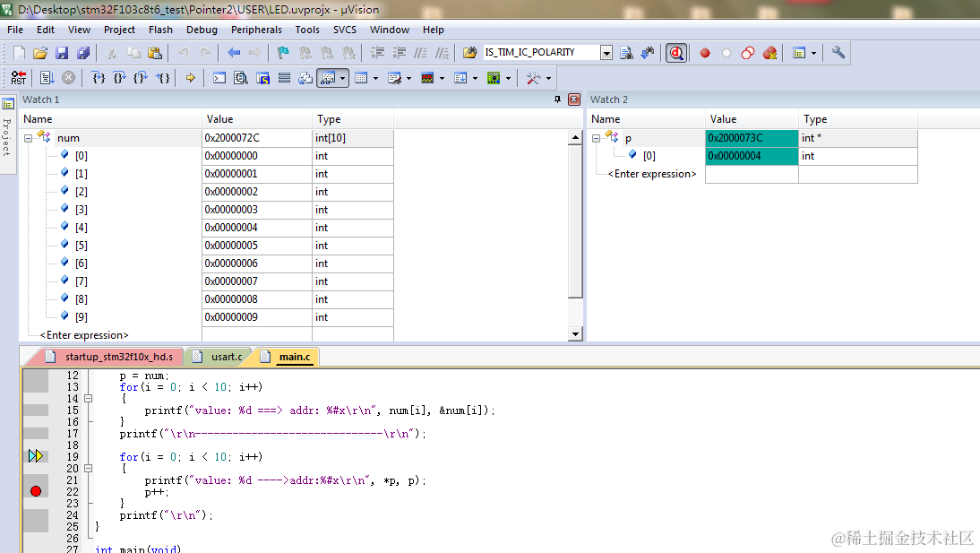Image resolution: width=980 pixels, height=553 pixels.
Task: Open Watch windows dropdown arrow
Action: click(343, 78)
